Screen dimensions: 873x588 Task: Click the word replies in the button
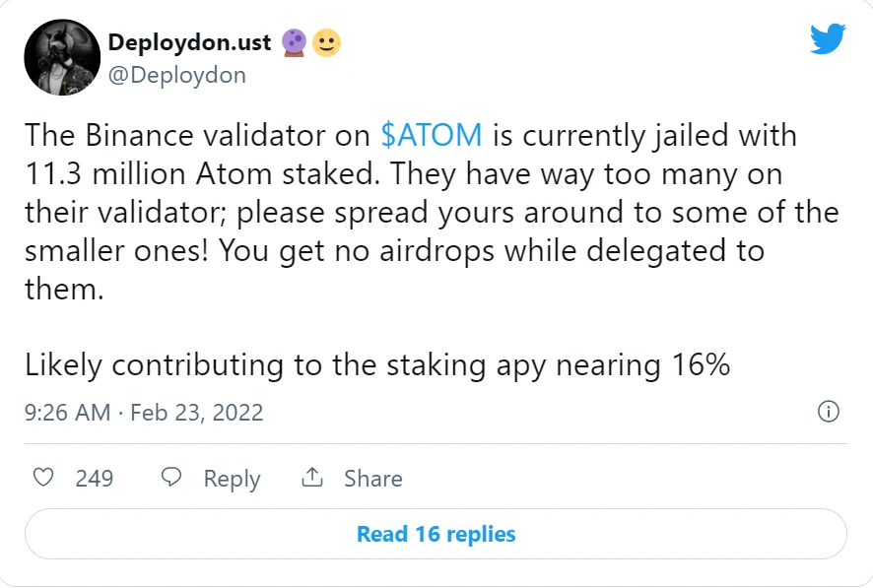481,535
